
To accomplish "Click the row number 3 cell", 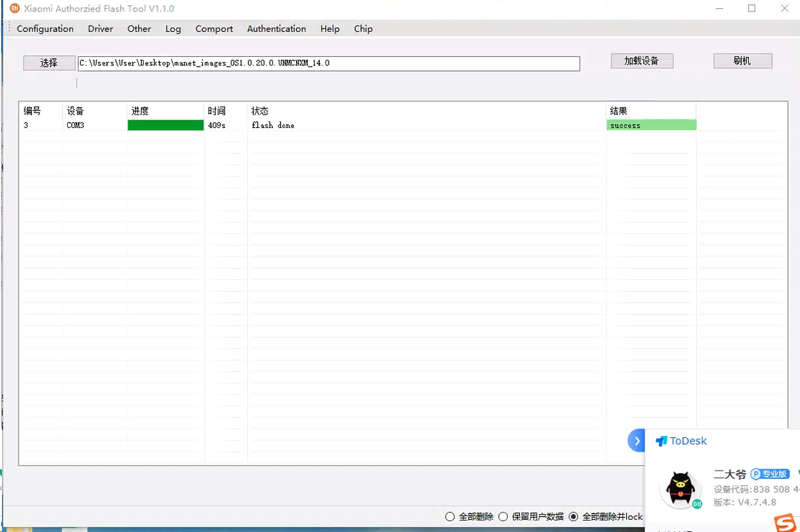I will click(x=26, y=125).
